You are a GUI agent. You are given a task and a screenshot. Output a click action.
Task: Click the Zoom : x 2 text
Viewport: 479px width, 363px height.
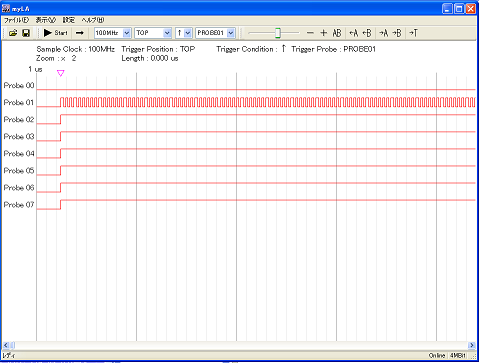pos(56,58)
